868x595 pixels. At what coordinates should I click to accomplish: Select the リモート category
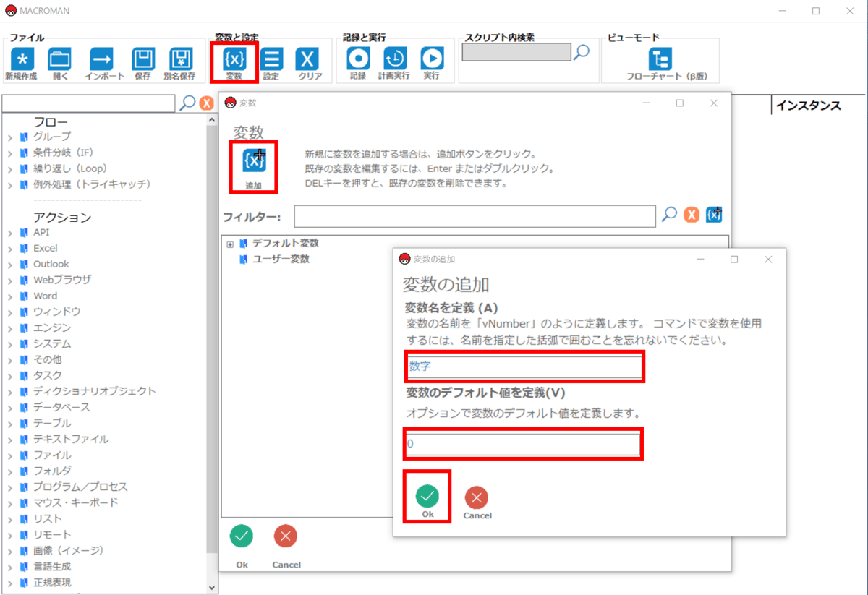(52, 534)
